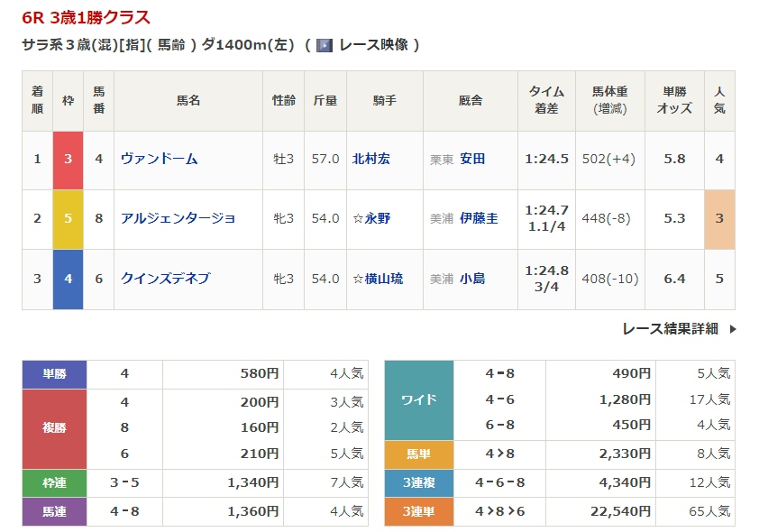The height and width of the screenshot is (532, 759).
Task: Open jockey 横山琉 profile
Action: pyautogui.click(x=383, y=279)
